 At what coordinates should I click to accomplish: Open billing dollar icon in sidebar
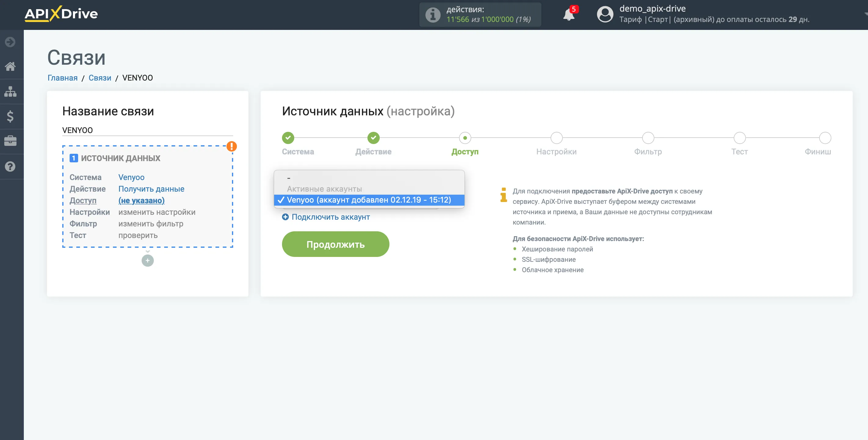[x=10, y=116]
